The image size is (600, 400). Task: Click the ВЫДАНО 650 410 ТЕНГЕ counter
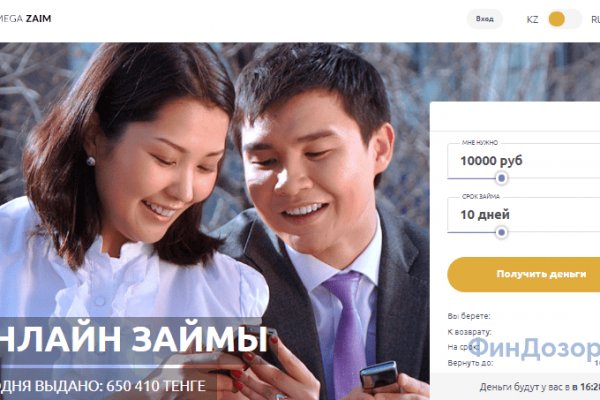103,386
